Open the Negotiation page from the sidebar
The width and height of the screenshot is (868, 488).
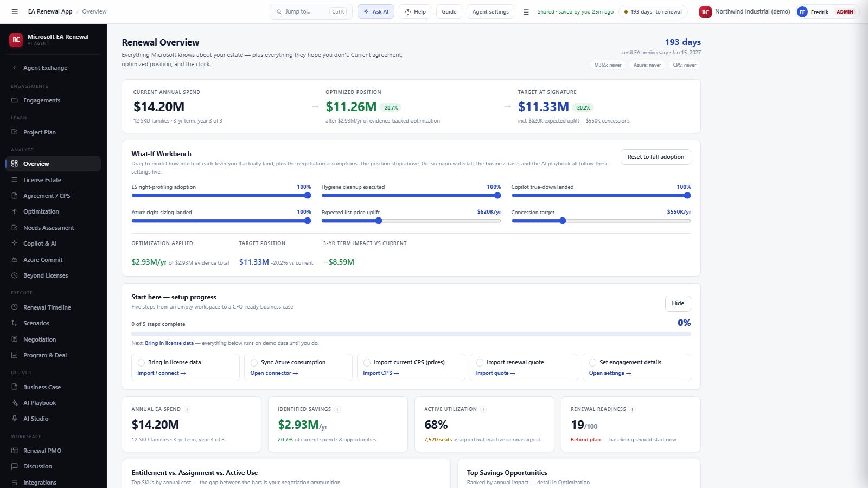coord(53,339)
